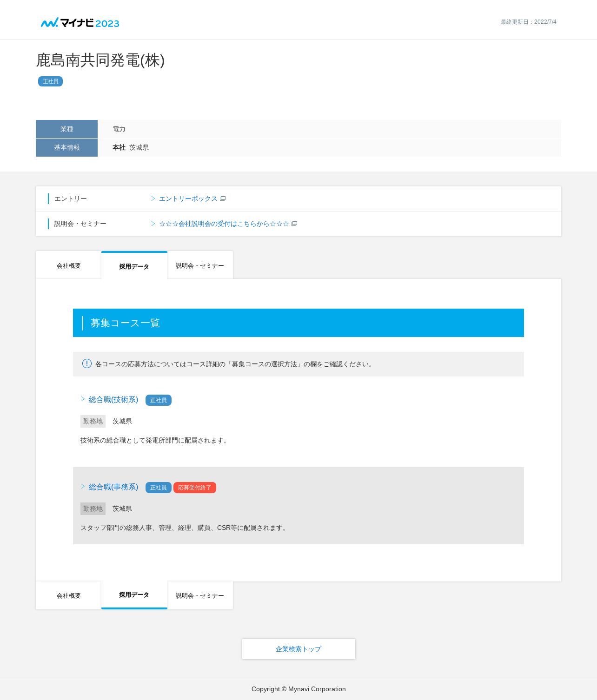Click the 企業検索トップ button
The width and height of the screenshot is (597, 700).
click(298, 649)
